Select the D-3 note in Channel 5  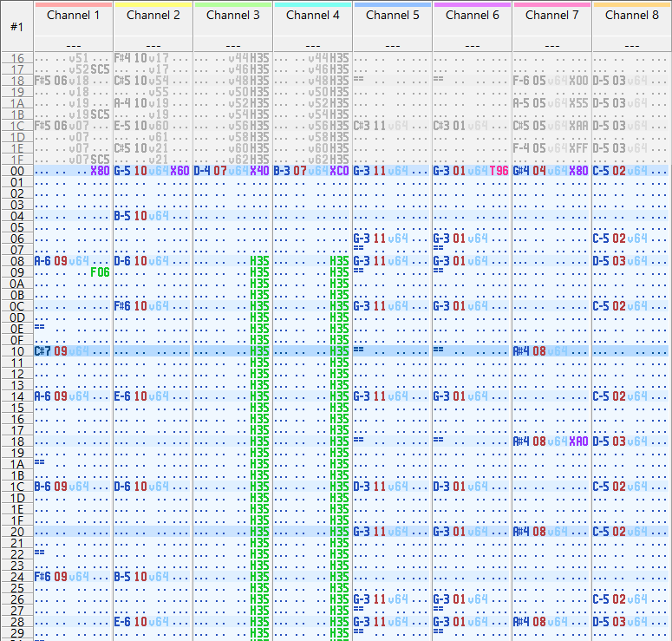click(x=362, y=487)
